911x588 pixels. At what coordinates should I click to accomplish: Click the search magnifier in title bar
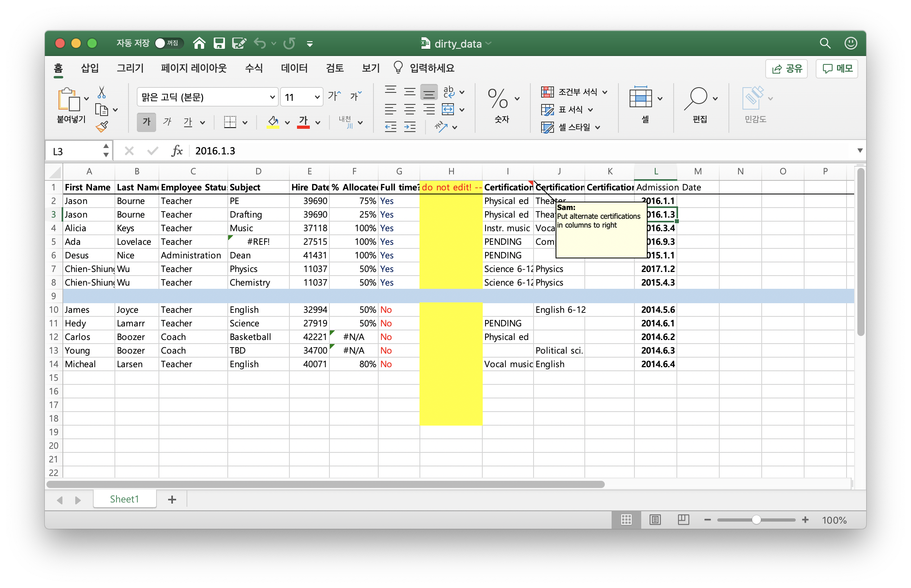pyautogui.click(x=825, y=43)
